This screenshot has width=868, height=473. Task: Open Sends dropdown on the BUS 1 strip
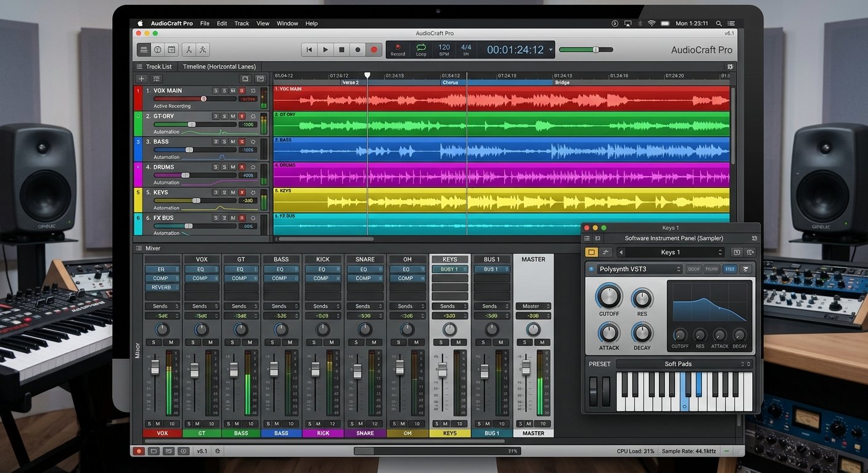[x=492, y=306]
